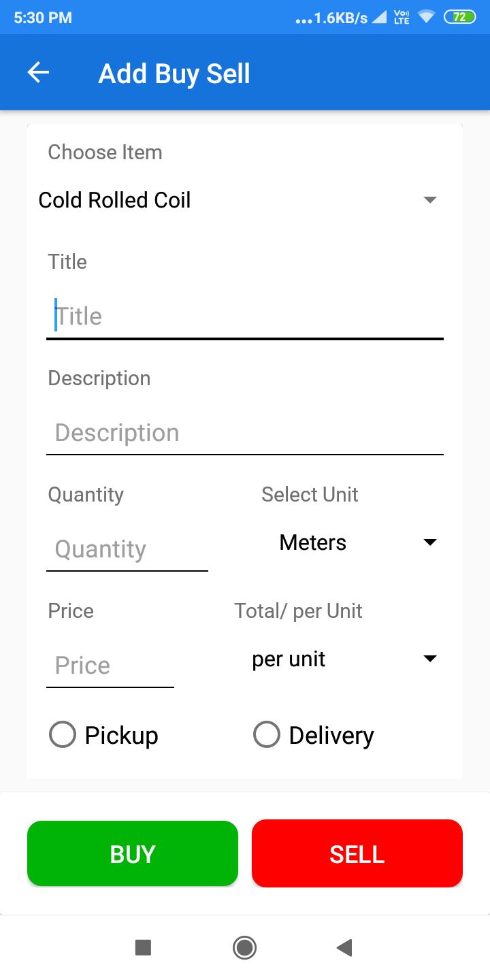Tap the battery indicator in status bar
The height and width of the screenshot is (980, 490).
(x=459, y=17)
